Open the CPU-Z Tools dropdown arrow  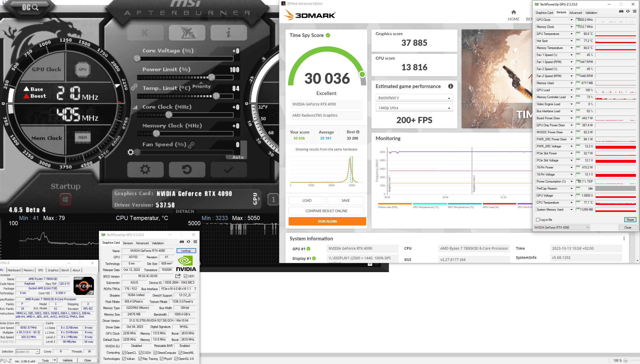point(55,360)
